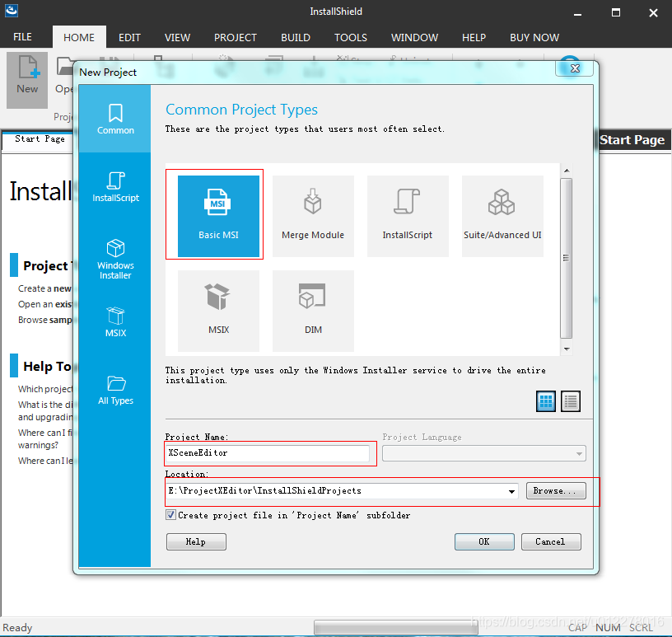Select the DIM project type tile

[x=313, y=311]
